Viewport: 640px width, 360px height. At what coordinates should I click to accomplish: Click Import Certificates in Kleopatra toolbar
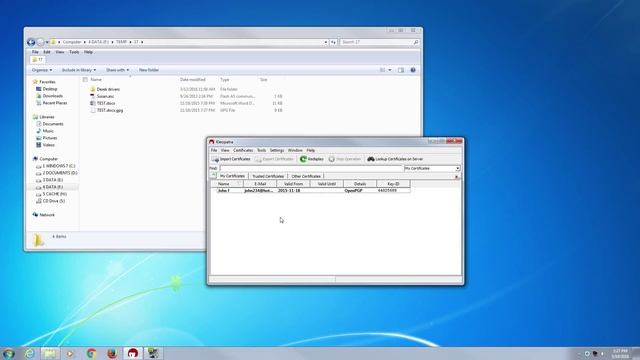(x=231, y=159)
